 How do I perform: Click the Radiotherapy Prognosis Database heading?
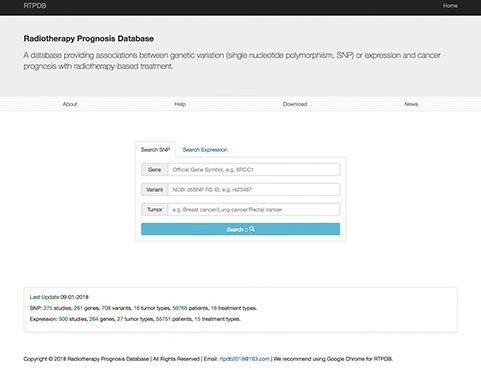pyautogui.click(x=89, y=39)
